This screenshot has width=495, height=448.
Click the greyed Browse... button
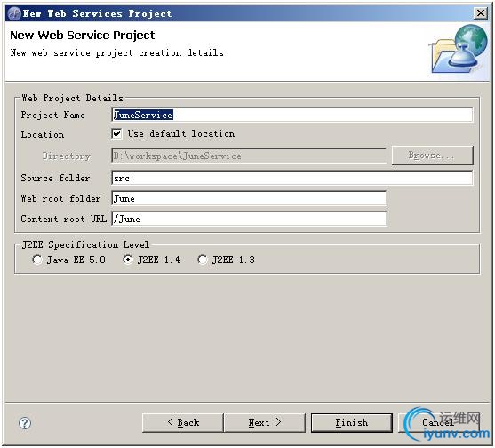click(432, 156)
